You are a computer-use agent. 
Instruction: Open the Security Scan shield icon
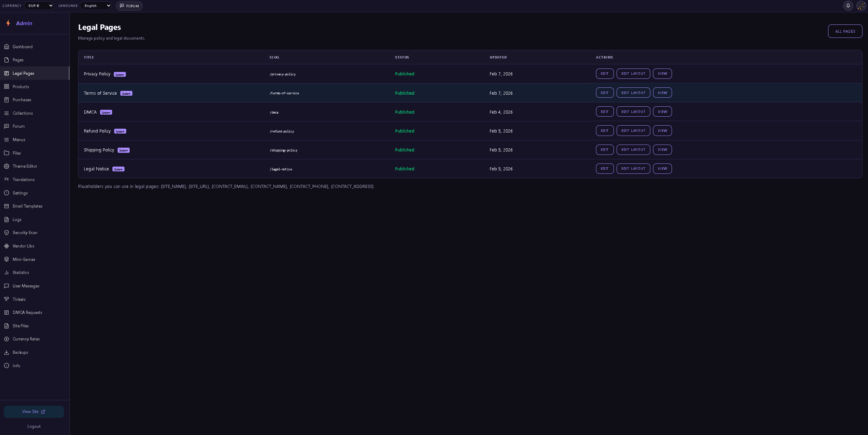click(7, 233)
